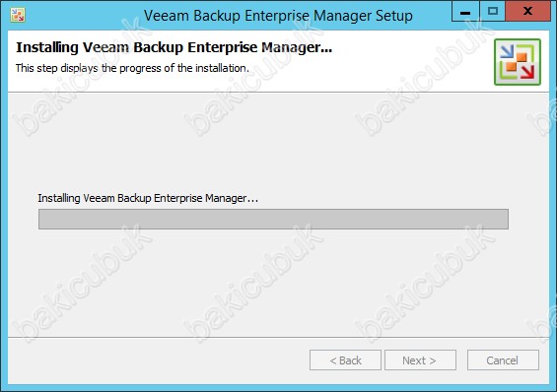Click the large Veeam logo in the header
557x392 pixels.
coord(518,62)
